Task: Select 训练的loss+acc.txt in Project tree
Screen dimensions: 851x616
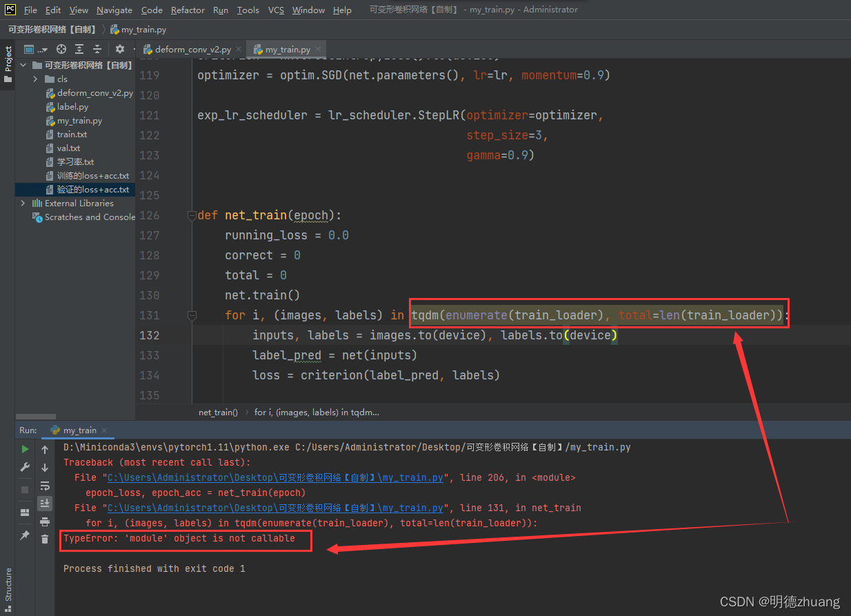Action: [x=88, y=176]
